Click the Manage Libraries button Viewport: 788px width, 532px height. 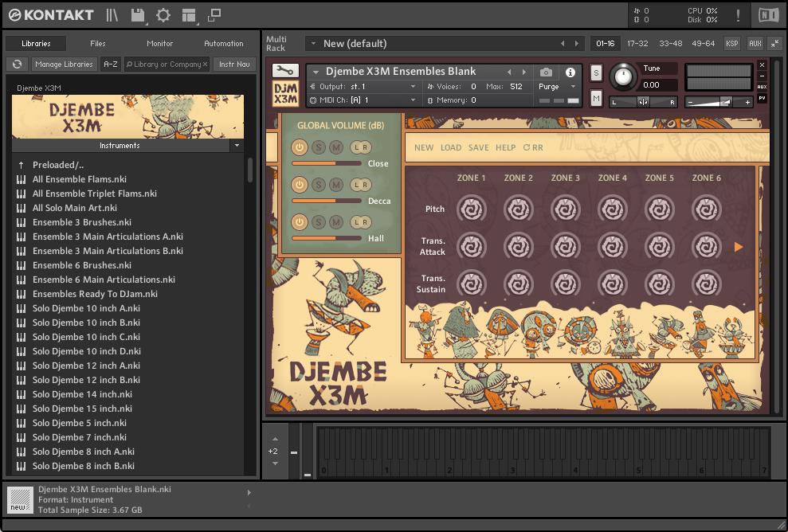64,65
